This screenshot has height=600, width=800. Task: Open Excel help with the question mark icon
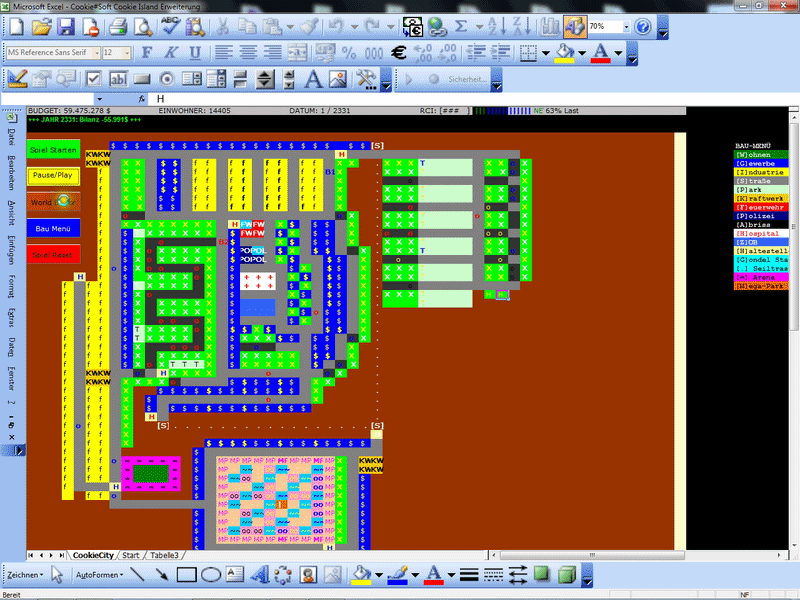[643, 27]
